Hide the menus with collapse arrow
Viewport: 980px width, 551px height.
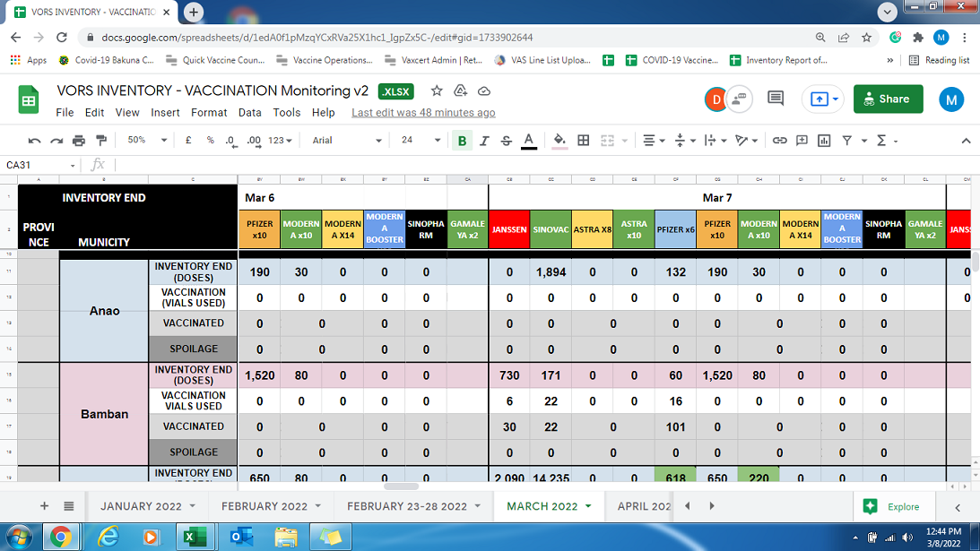966,141
